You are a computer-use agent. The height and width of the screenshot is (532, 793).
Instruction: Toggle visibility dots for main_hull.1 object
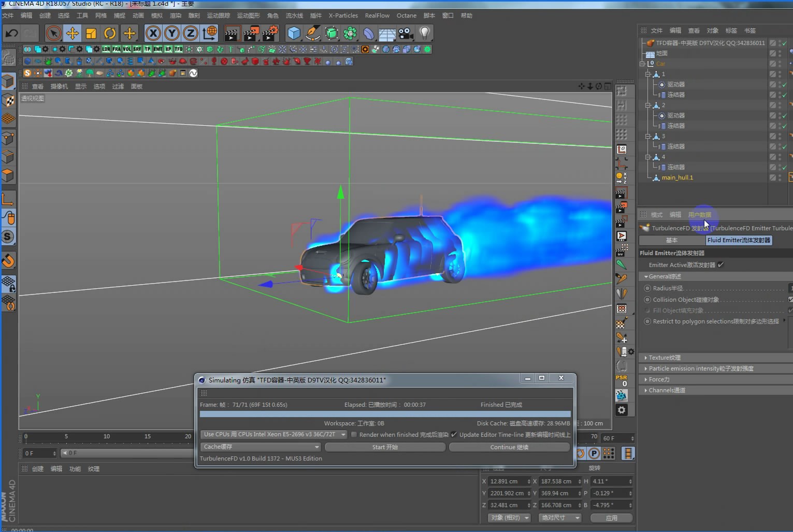pyautogui.click(x=780, y=178)
